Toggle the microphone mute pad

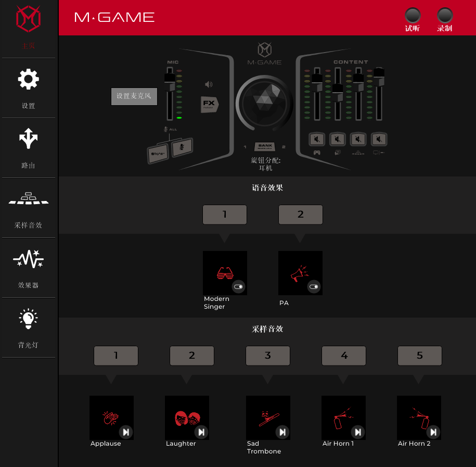[x=182, y=147]
